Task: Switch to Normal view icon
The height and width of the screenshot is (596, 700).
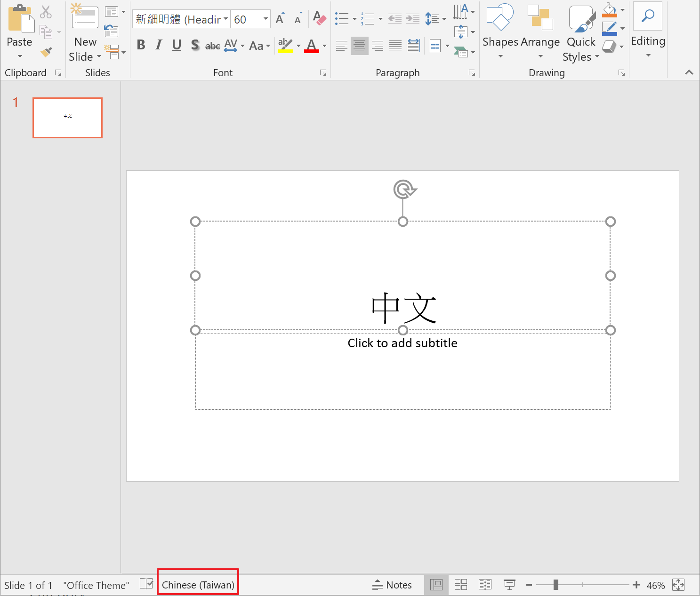Action: (436, 585)
